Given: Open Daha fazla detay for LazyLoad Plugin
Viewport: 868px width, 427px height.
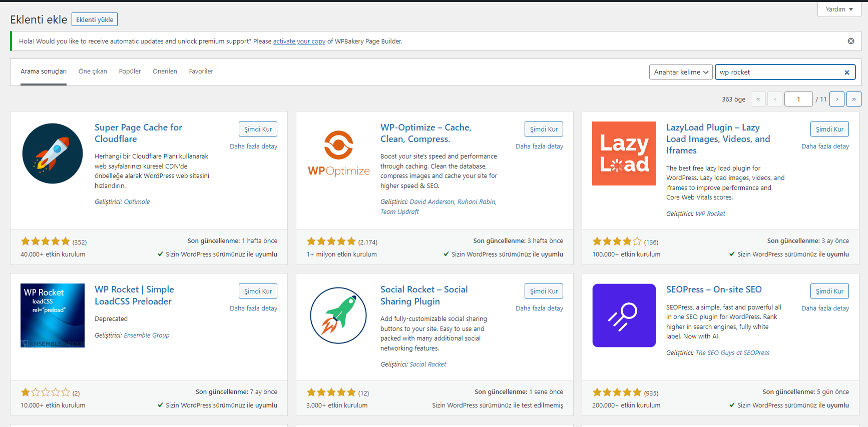Looking at the screenshot, I should (x=825, y=146).
